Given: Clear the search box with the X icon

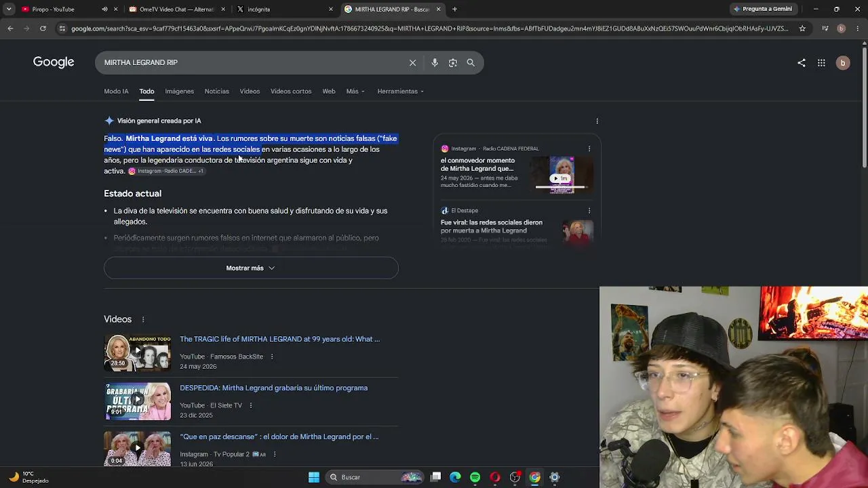Looking at the screenshot, I should tap(412, 62).
